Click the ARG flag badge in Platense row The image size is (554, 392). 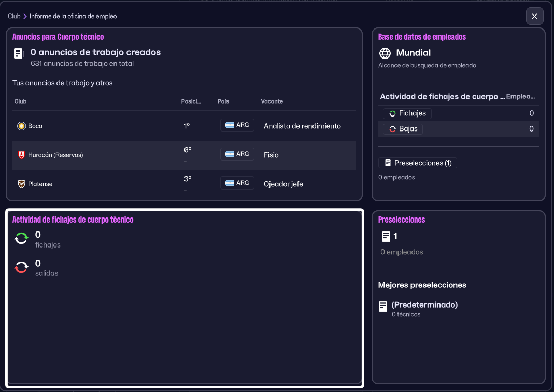pyautogui.click(x=237, y=183)
